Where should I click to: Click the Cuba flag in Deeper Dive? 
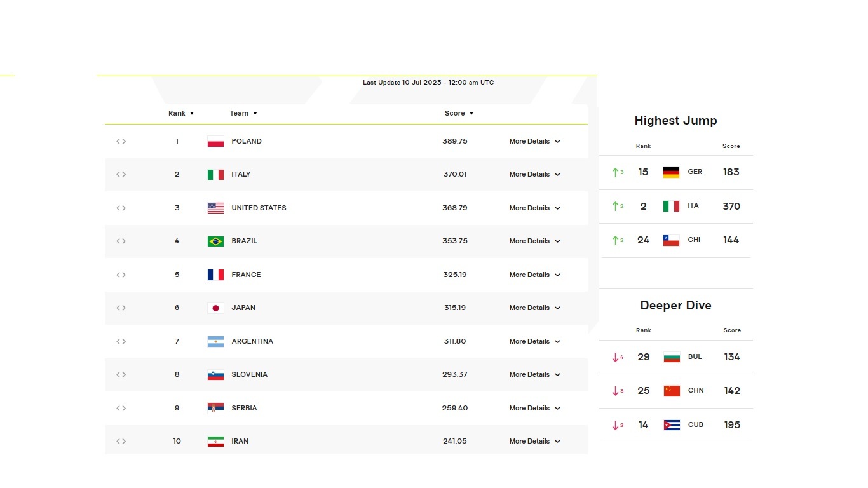(x=672, y=425)
